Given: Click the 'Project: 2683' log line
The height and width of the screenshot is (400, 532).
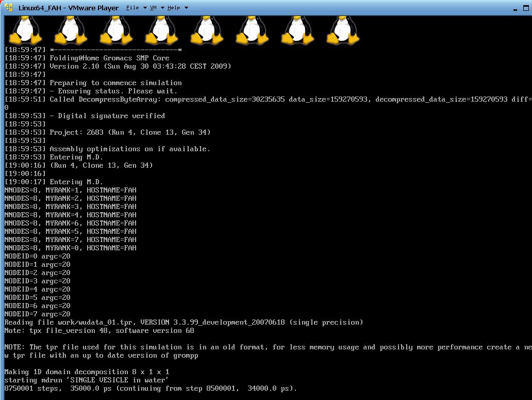Looking at the screenshot, I should 108,133.
